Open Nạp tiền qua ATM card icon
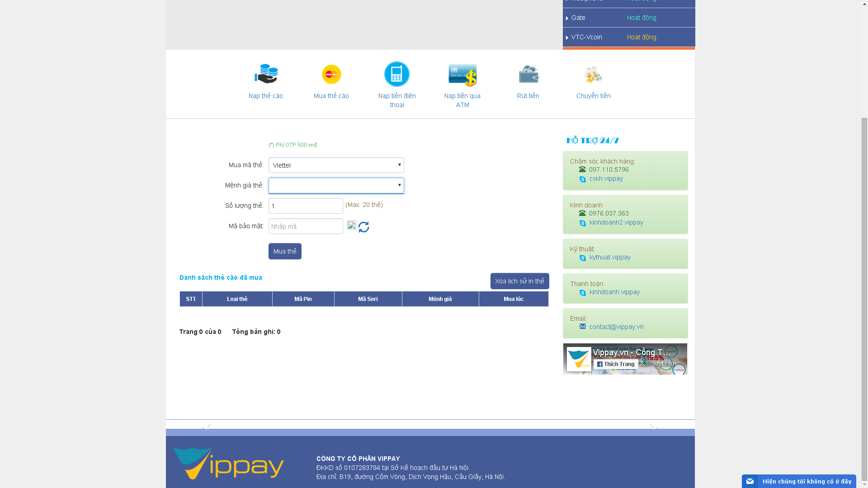Viewport: 868px width, 488px height. point(462,75)
